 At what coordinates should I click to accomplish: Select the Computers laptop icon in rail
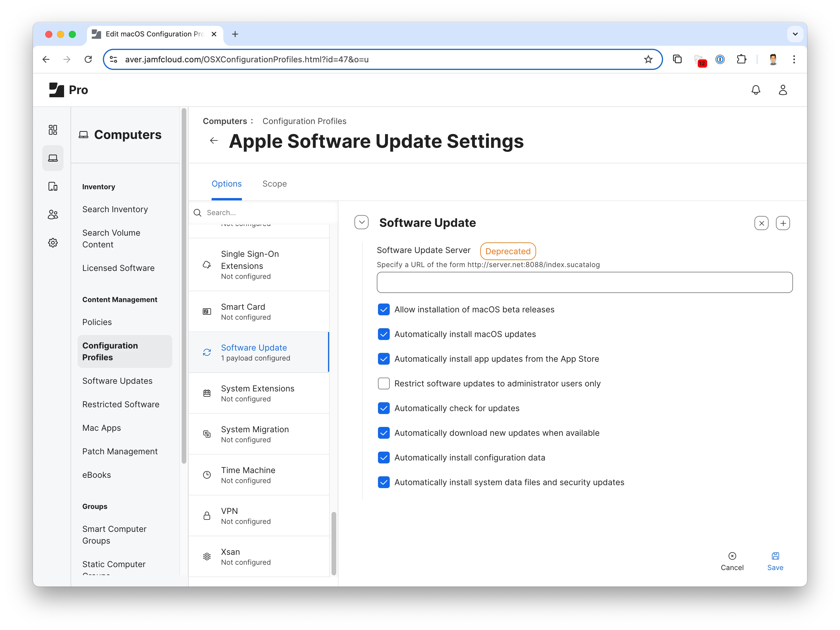pos(53,158)
